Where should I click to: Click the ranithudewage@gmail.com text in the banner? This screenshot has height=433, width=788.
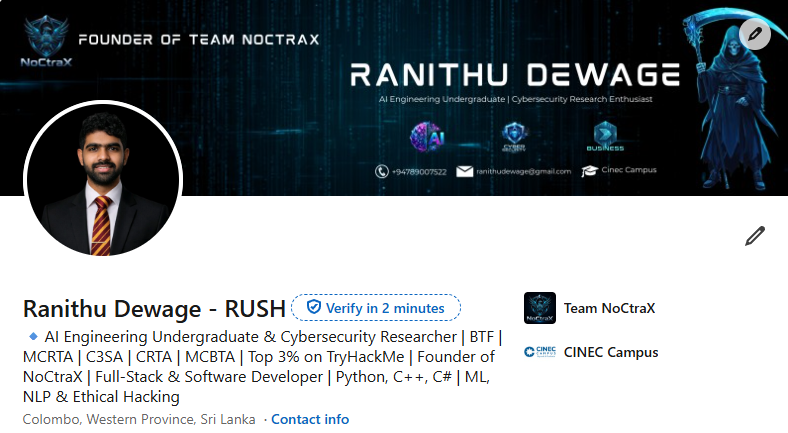pos(524,171)
